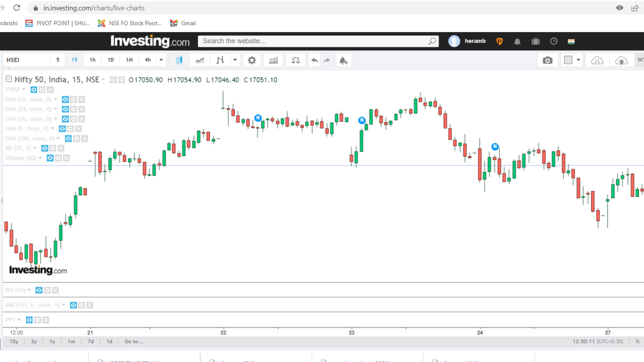Viewport: 644px width, 362px height.
Task: Click the fullscreen layout square swatch
Action: 568,60
